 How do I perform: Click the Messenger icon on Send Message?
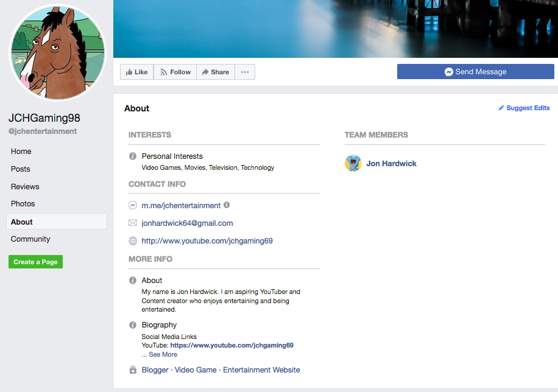pyautogui.click(x=449, y=72)
